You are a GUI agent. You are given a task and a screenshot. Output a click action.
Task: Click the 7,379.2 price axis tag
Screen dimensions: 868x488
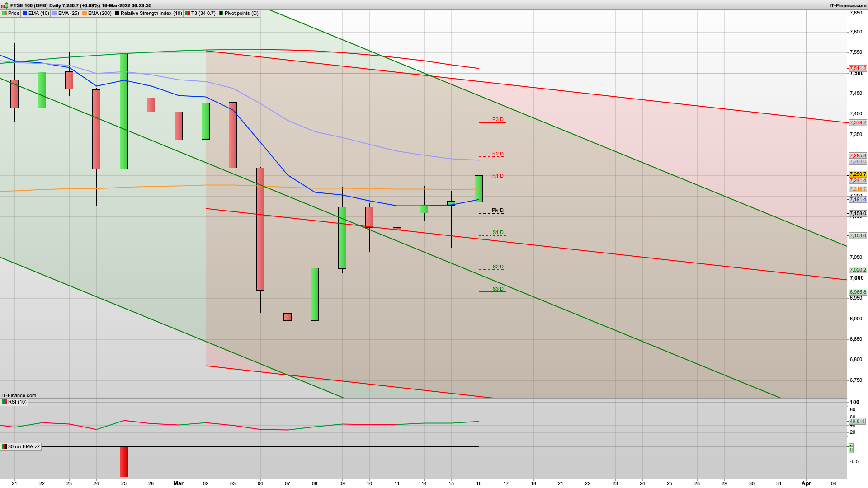[858, 123]
